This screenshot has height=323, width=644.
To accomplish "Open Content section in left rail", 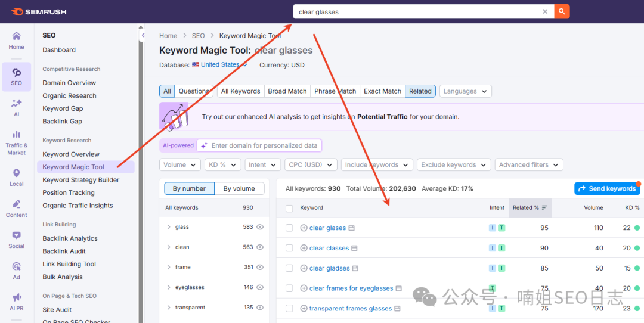I will 17,209.
